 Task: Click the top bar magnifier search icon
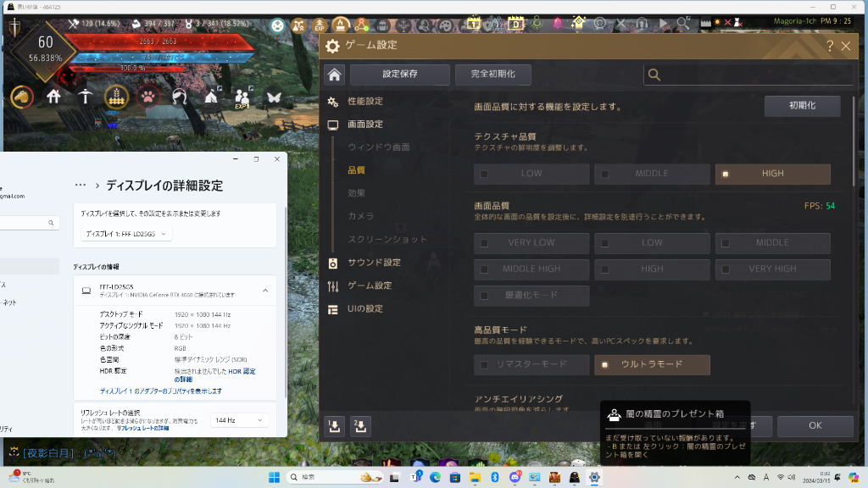[684, 23]
